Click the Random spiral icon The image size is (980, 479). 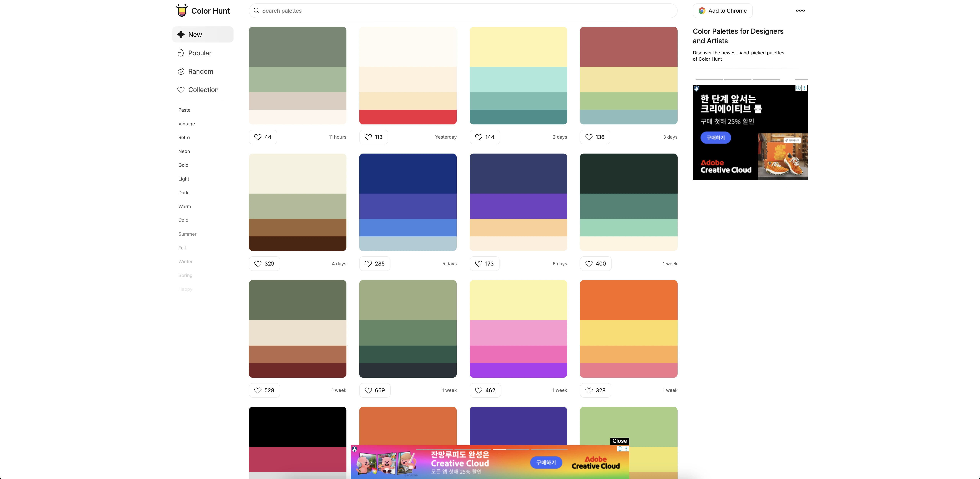(181, 72)
